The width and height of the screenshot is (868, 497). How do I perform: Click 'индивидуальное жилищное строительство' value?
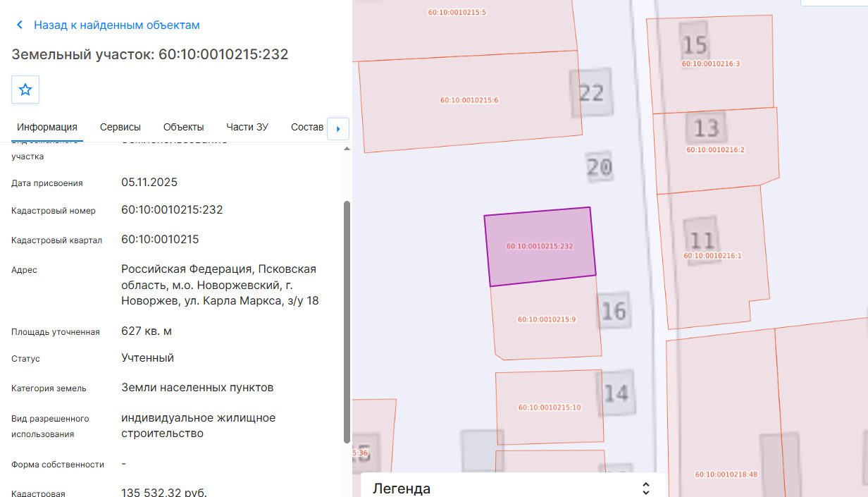pyautogui.click(x=199, y=426)
